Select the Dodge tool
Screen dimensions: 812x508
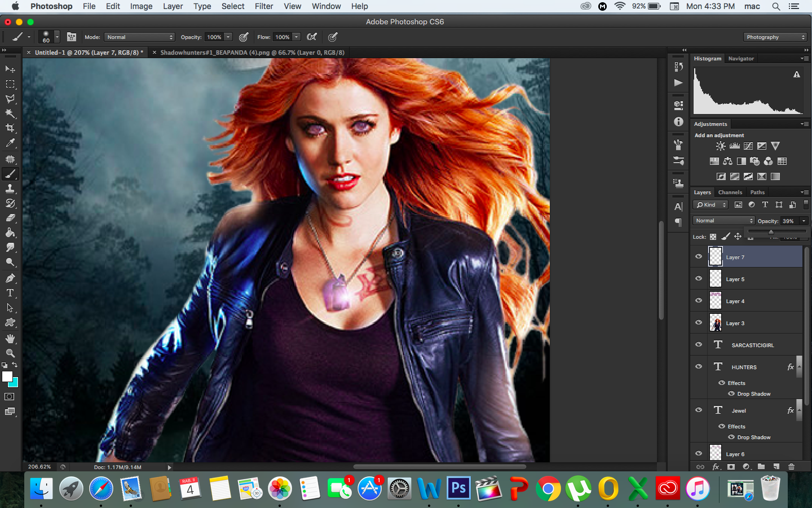pos(10,262)
